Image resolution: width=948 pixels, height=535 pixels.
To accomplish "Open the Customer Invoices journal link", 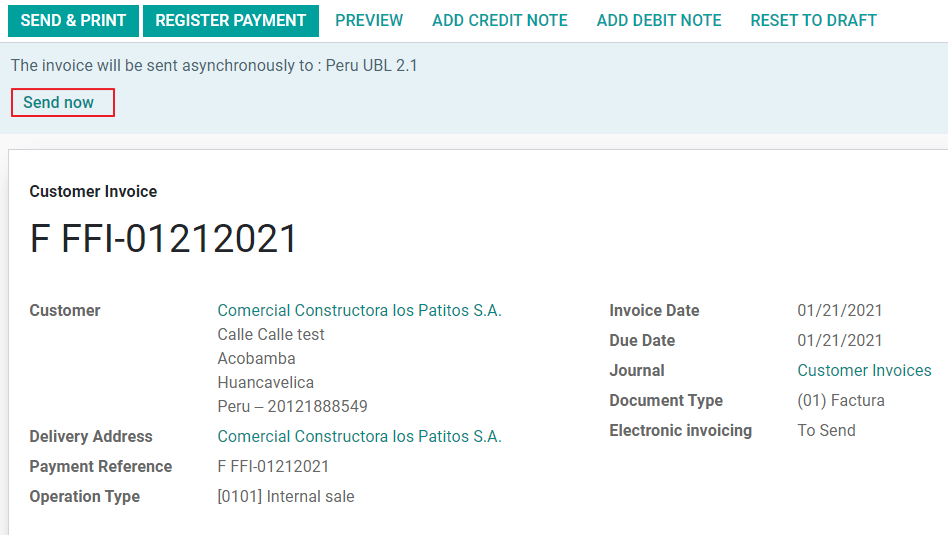I will coord(864,370).
